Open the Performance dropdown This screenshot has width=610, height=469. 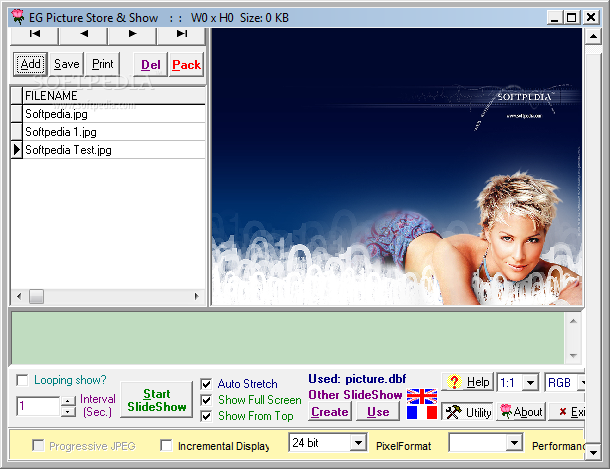514,443
